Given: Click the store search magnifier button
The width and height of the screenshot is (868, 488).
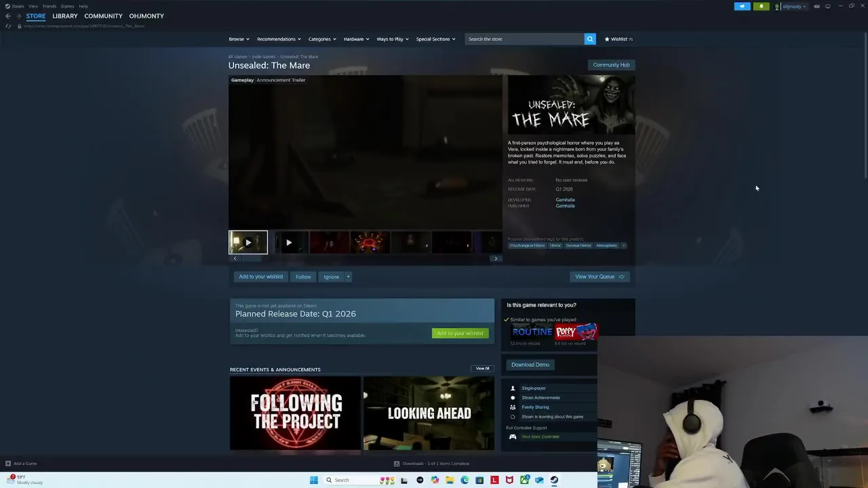Looking at the screenshot, I should point(590,39).
